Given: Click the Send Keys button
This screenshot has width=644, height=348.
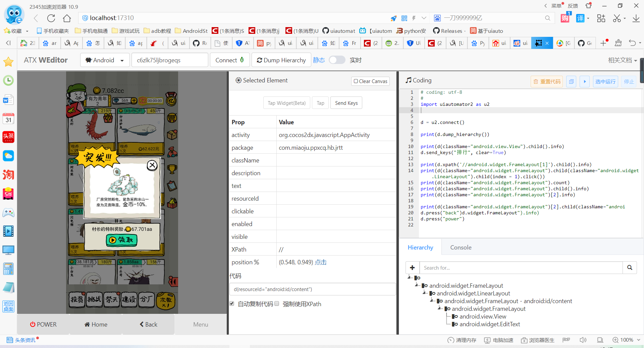Looking at the screenshot, I should (346, 103).
